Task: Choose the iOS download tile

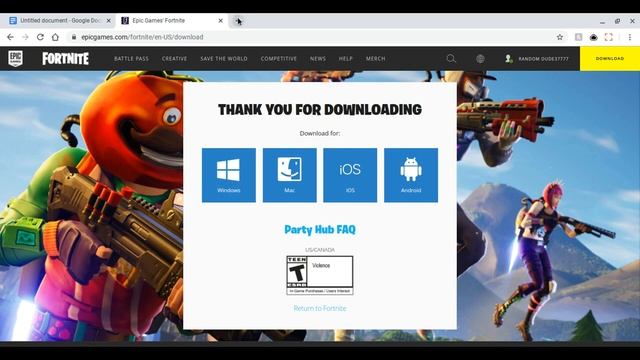Action: coord(350,175)
